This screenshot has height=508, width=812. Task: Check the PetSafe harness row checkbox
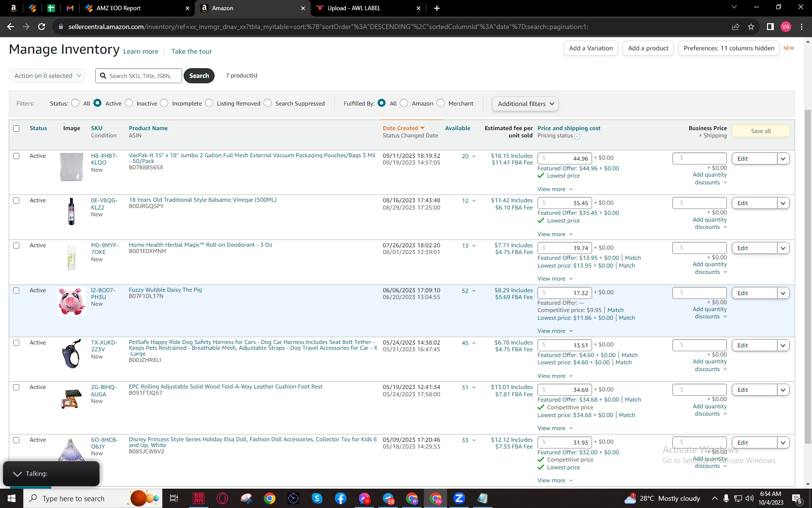pyautogui.click(x=16, y=343)
